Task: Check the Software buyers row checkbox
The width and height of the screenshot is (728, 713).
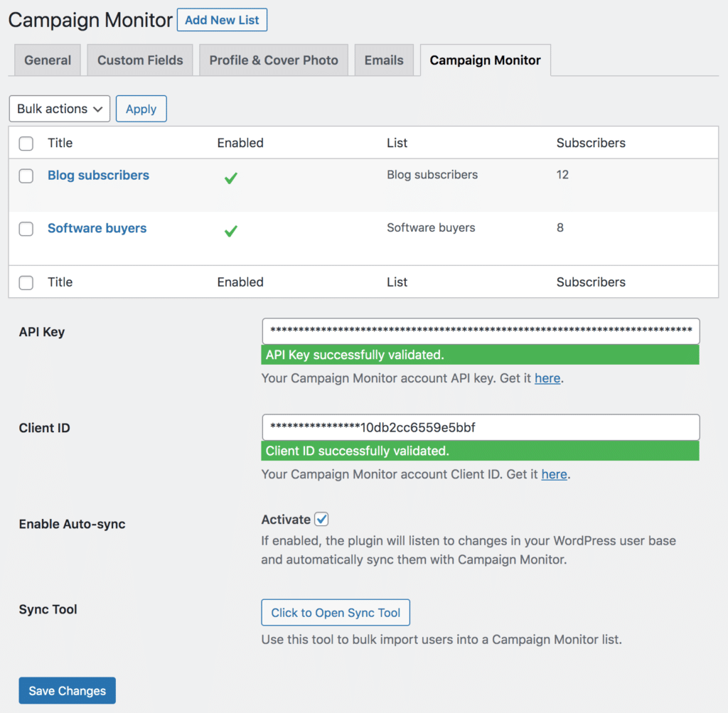Action: [x=26, y=229]
